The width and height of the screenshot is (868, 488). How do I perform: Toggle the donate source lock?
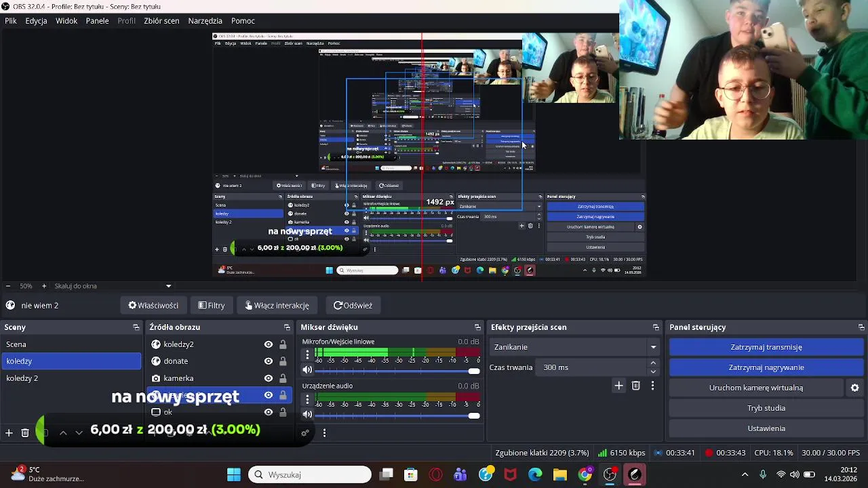(x=283, y=361)
